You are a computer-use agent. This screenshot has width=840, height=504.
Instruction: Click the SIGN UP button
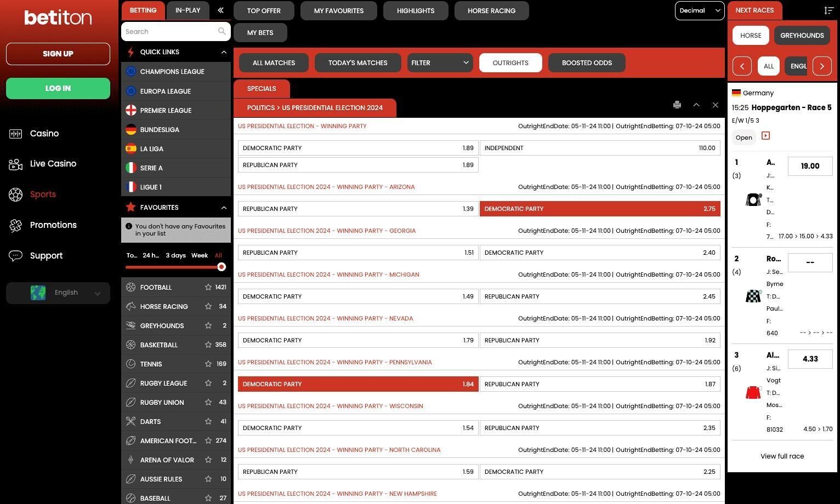tap(58, 54)
